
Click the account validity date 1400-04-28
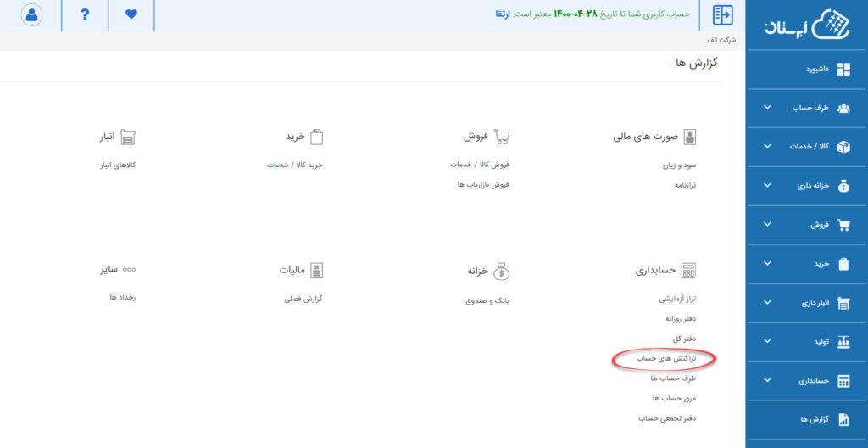point(576,14)
